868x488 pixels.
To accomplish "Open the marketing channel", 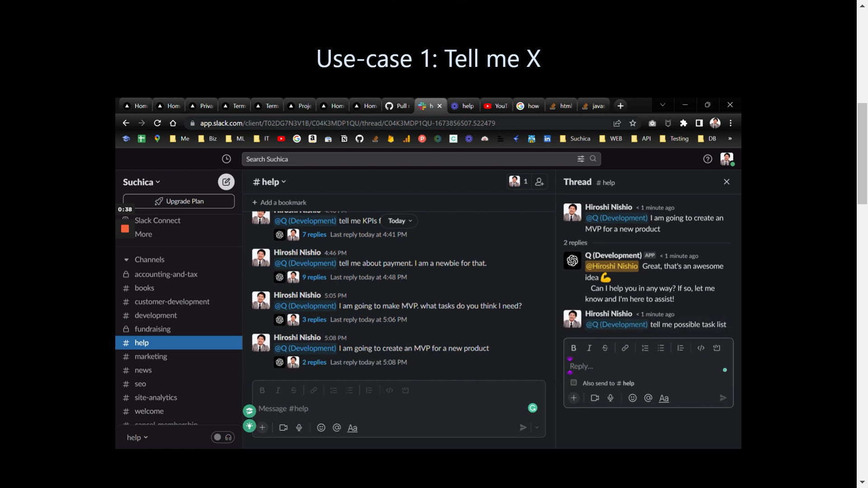I will [x=151, y=357].
